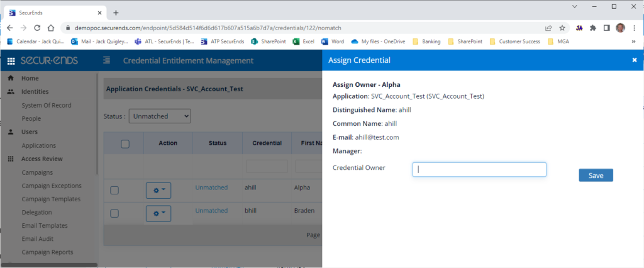Click the Status column header
This screenshot has width=644, height=268.
tap(218, 143)
